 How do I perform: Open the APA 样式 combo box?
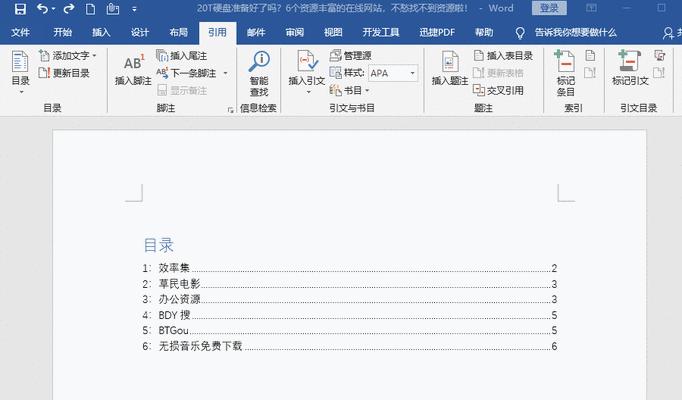click(393, 73)
